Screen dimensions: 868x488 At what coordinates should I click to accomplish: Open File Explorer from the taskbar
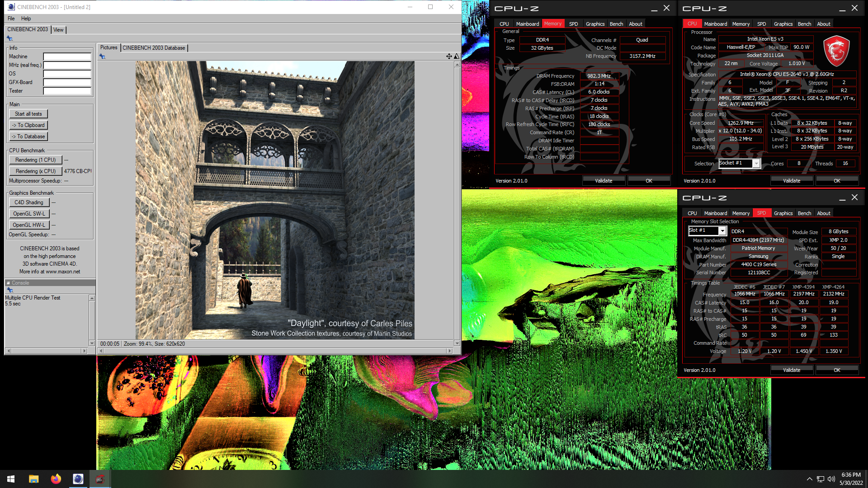[33, 479]
